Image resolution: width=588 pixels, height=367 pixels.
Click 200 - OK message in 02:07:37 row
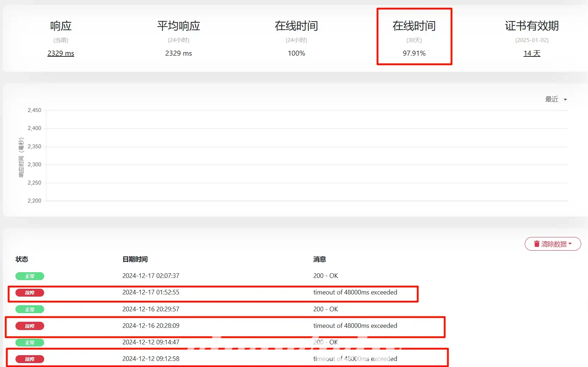click(x=325, y=276)
